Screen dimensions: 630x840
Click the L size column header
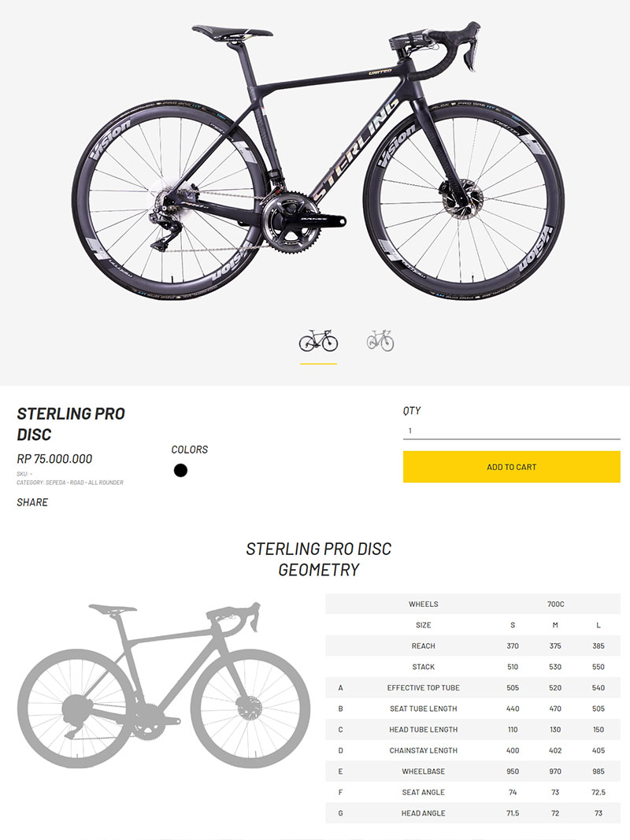(x=598, y=625)
